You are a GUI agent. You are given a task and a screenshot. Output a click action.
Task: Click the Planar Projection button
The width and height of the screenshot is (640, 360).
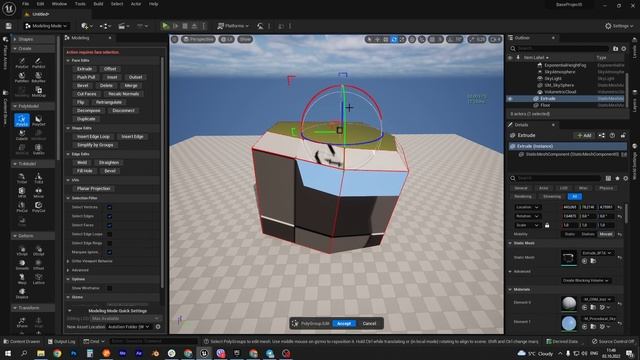pos(93,189)
